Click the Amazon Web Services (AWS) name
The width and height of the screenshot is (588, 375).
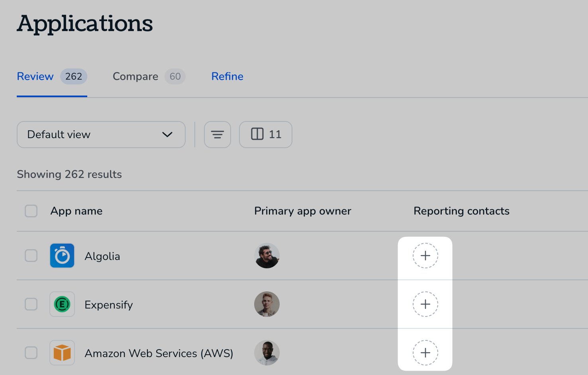point(159,354)
